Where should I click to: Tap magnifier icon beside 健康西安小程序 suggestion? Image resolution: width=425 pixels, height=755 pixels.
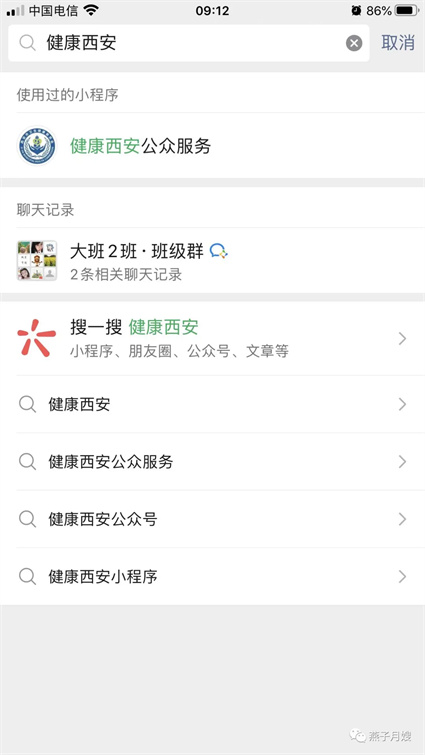point(27,576)
